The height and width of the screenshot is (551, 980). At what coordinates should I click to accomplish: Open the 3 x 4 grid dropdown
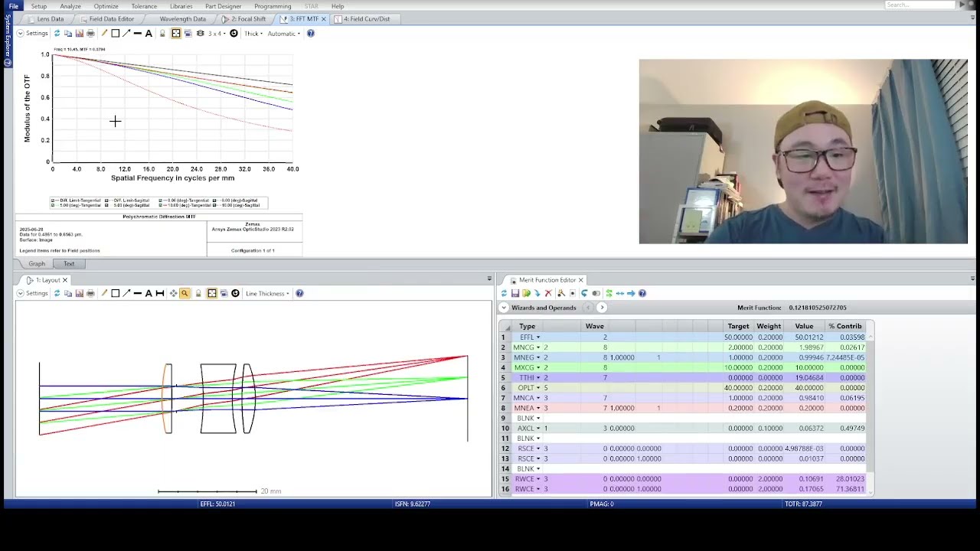click(217, 34)
